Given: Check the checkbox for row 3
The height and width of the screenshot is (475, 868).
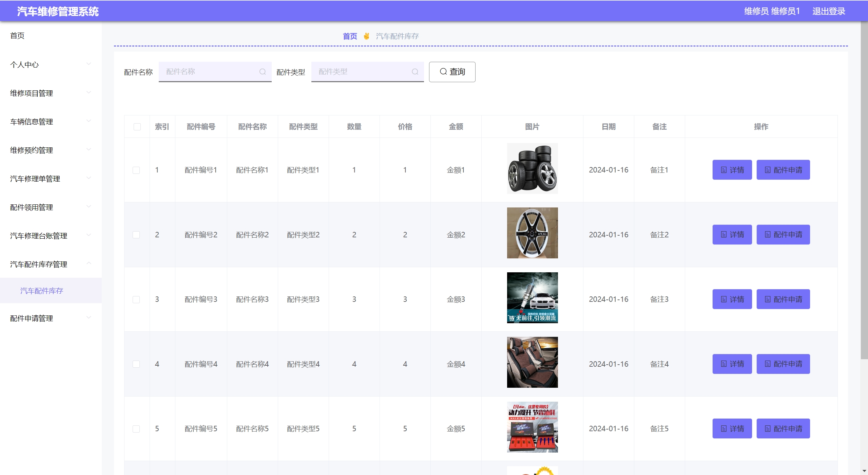Looking at the screenshot, I should point(136,299).
